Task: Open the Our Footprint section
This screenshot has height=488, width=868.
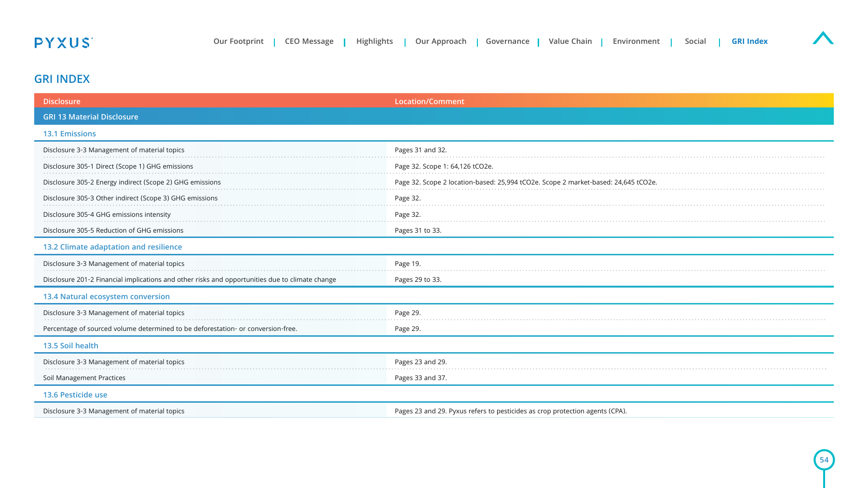Action: click(238, 41)
